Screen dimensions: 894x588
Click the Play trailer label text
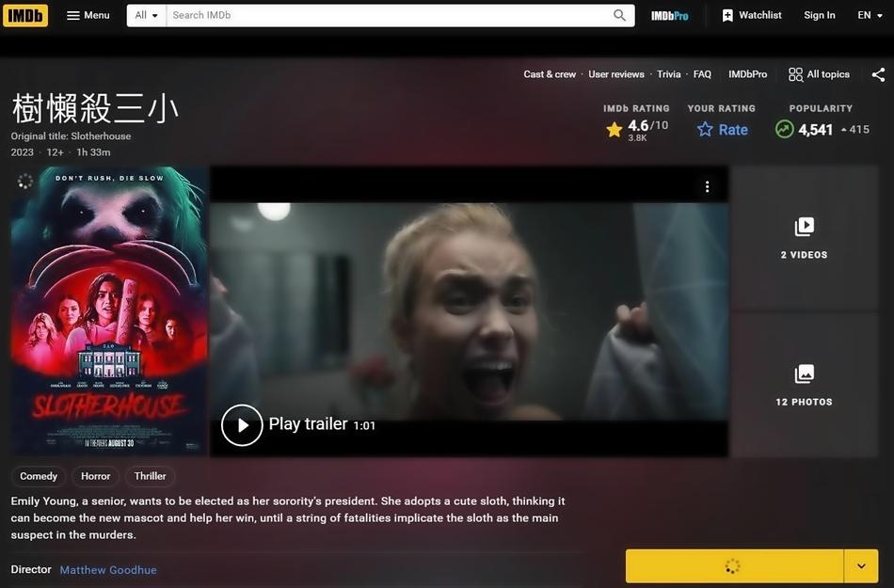pyautogui.click(x=308, y=424)
